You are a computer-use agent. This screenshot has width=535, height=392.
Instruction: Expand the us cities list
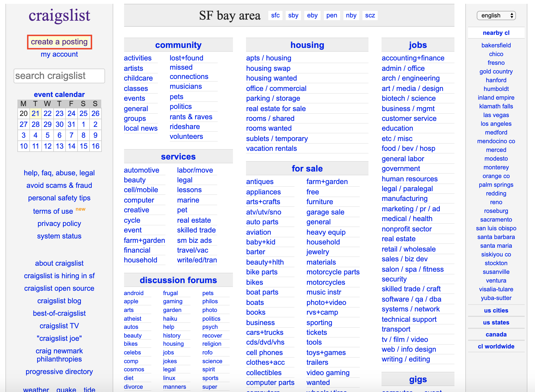point(496,311)
